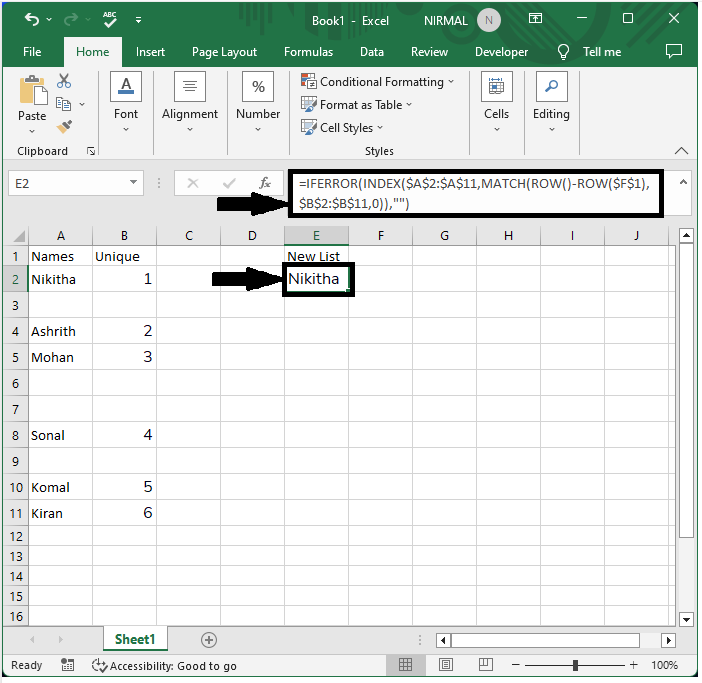Click the Undo arrow icon
Viewport: 702px width, 683px height.
(x=32, y=19)
